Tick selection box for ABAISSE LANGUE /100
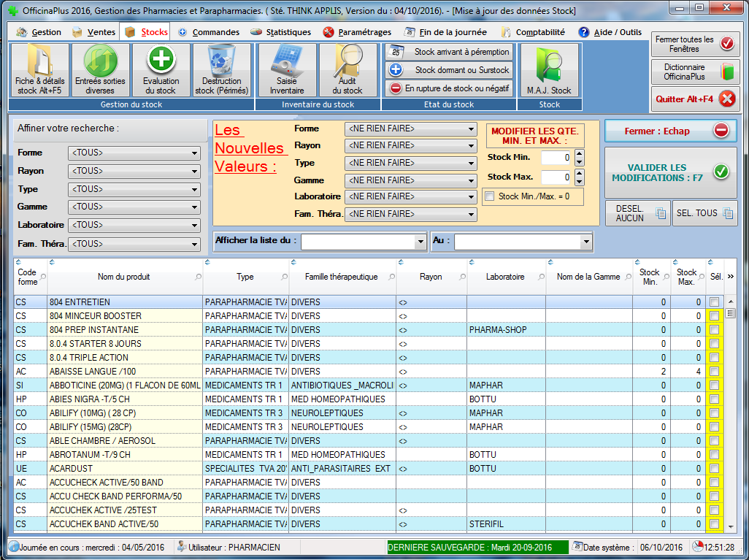Viewport: 749px width, 560px height. [714, 372]
